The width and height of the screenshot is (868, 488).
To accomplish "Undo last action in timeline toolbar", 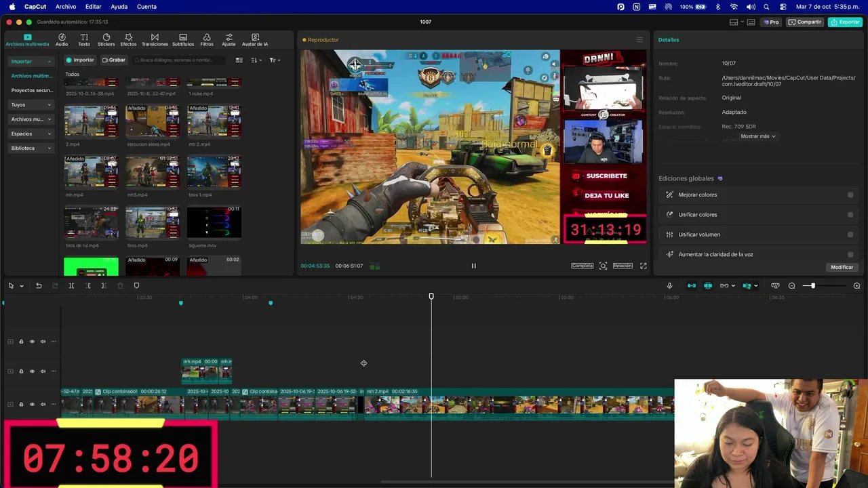I will (x=39, y=286).
